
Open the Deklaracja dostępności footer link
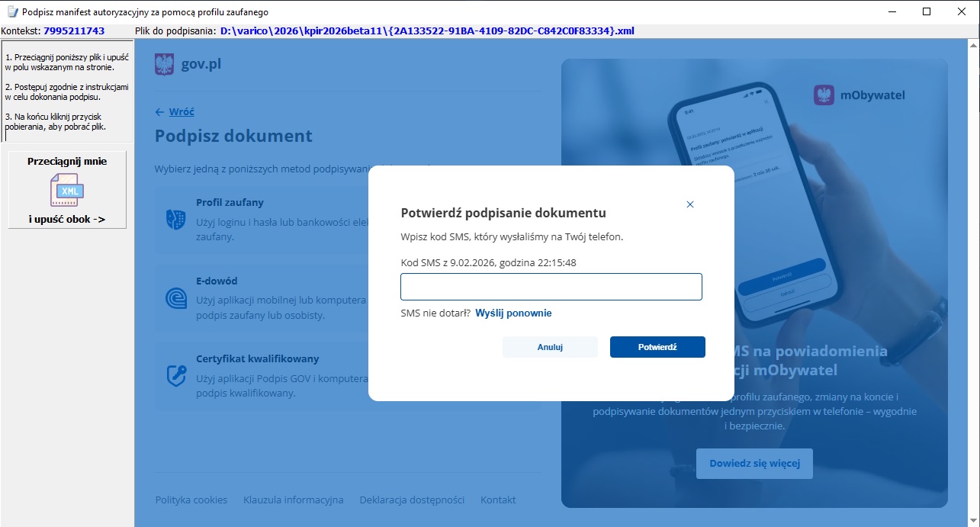(x=412, y=500)
